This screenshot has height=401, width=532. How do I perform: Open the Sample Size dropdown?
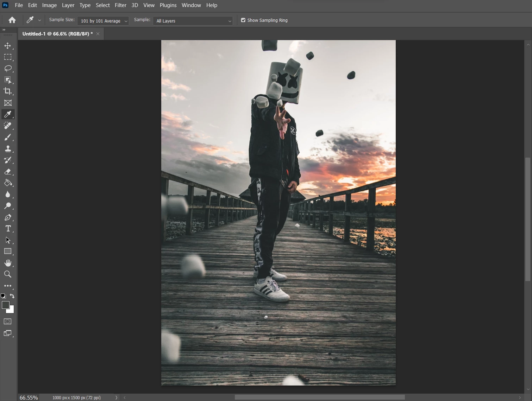(103, 21)
